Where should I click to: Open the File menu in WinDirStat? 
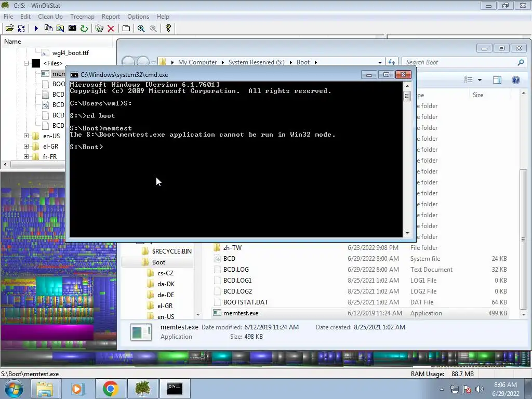[8, 16]
